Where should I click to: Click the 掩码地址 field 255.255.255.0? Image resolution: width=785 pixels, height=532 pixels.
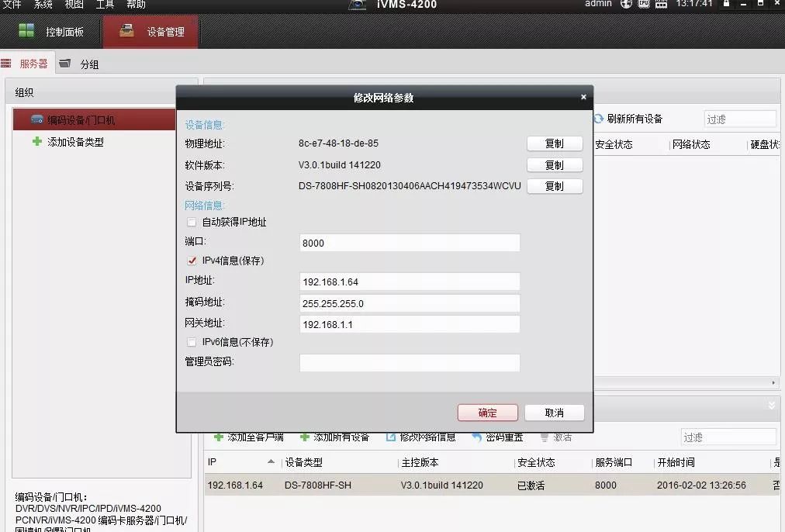coord(410,303)
